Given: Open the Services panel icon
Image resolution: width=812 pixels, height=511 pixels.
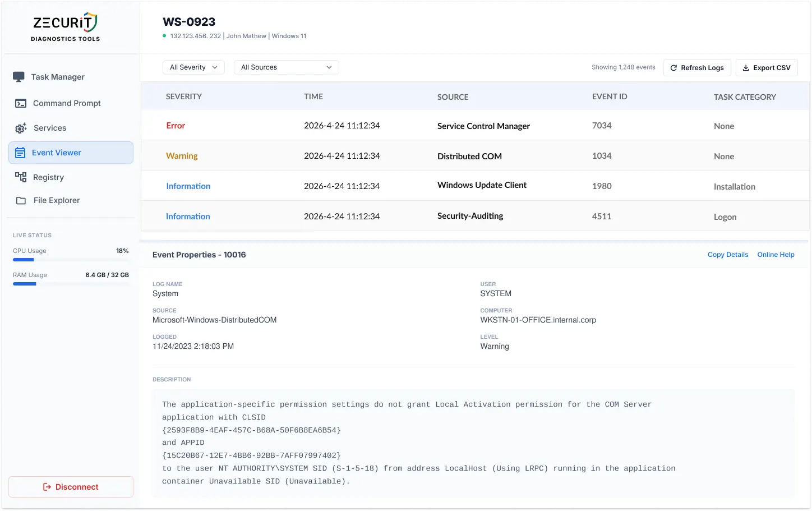Looking at the screenshot, I should [x=20, y=128].
